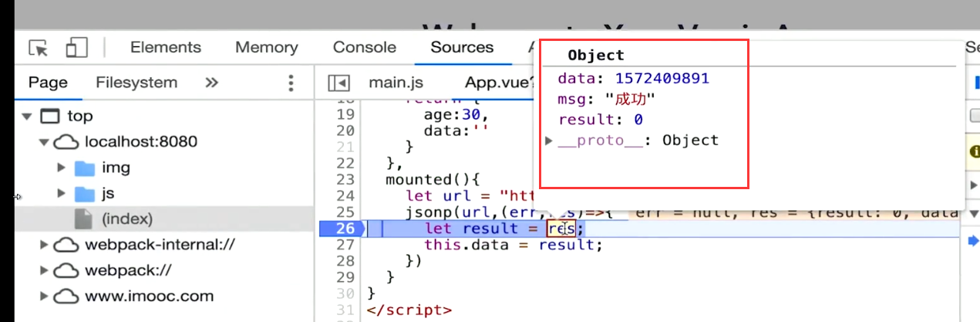Expand the js folder arrow

62,193
